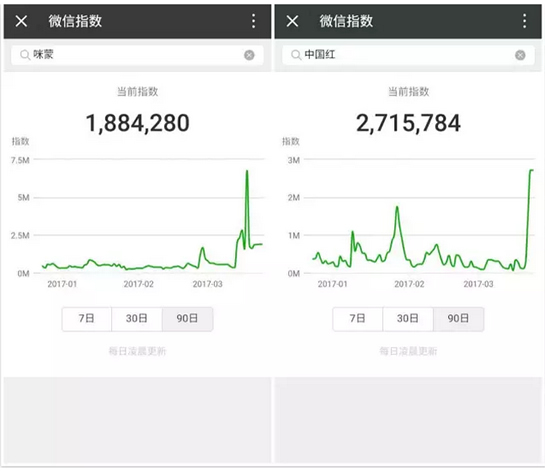Click the 微信指数 title in 咪蒙 panel

75,21
